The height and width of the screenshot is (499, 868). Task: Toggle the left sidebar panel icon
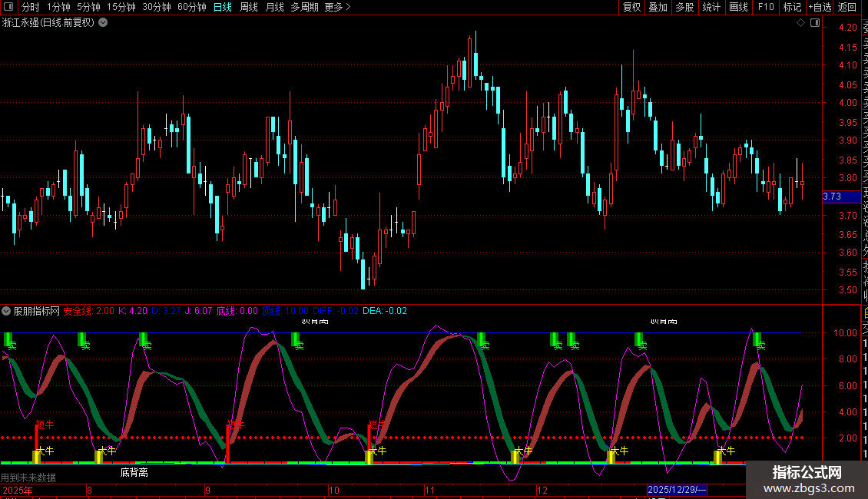coord(8,8)
